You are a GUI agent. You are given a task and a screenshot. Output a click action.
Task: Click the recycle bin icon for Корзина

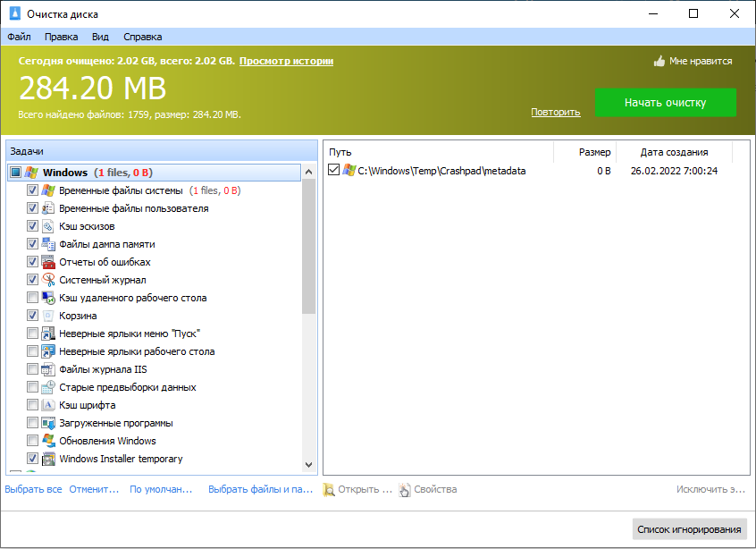click(47, 315)
